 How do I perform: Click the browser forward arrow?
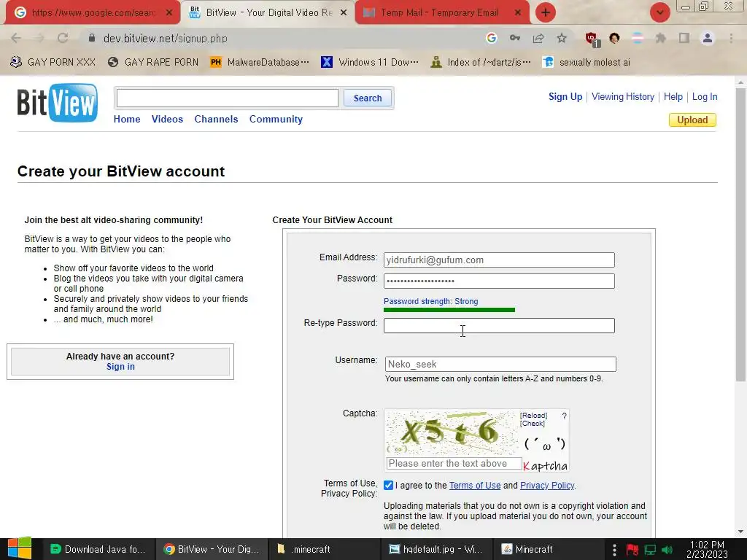[39, 38]
